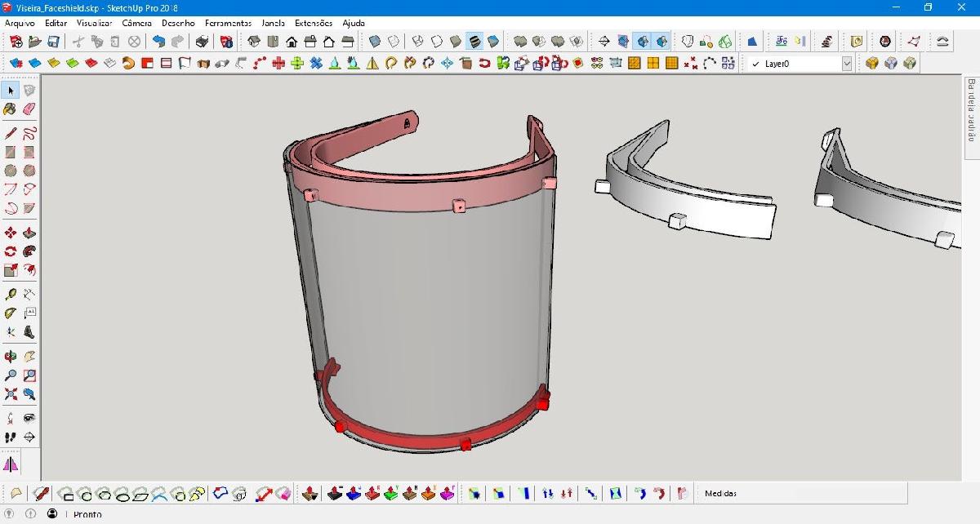Toggle the X-ray face style

[375, 42]
